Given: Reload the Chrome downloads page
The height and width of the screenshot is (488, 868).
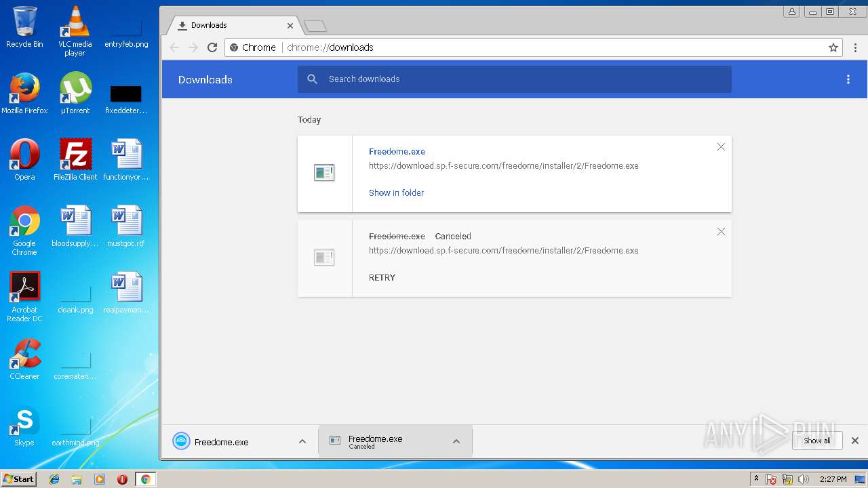Looking at the screenshot, I should (x=212, y=47).
